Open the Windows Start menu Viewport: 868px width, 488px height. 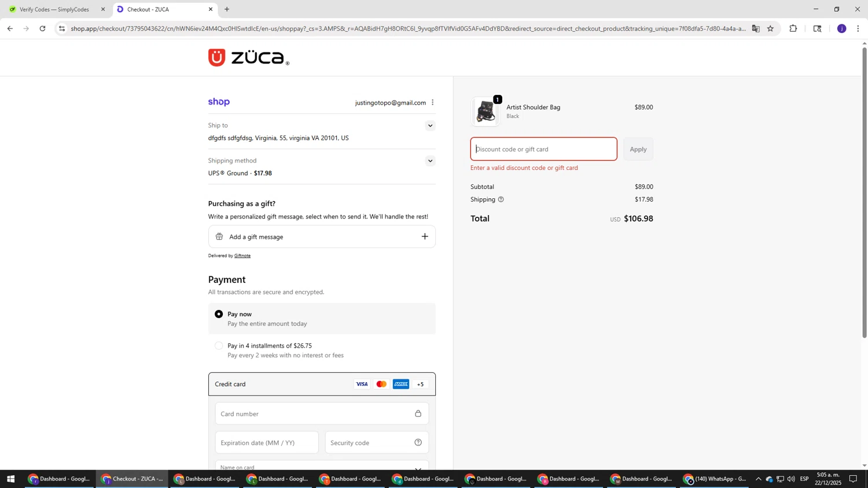click(x=10, y=479)
